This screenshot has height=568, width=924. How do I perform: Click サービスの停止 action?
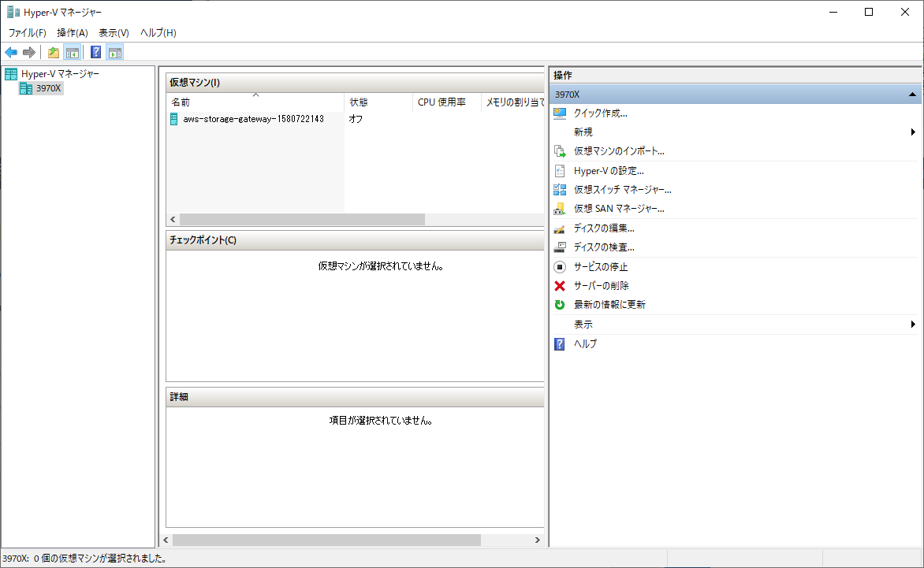click(601, 266)
